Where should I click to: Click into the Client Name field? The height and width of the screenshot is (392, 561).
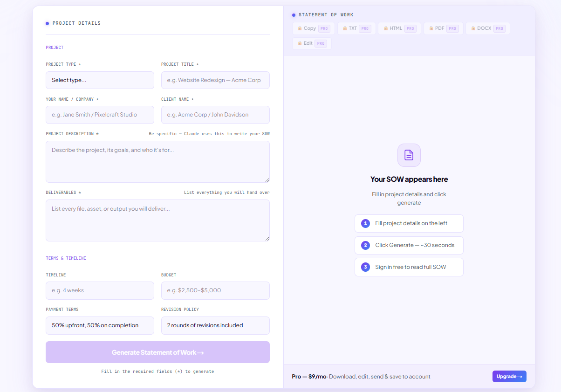click(x=215, y=115)
